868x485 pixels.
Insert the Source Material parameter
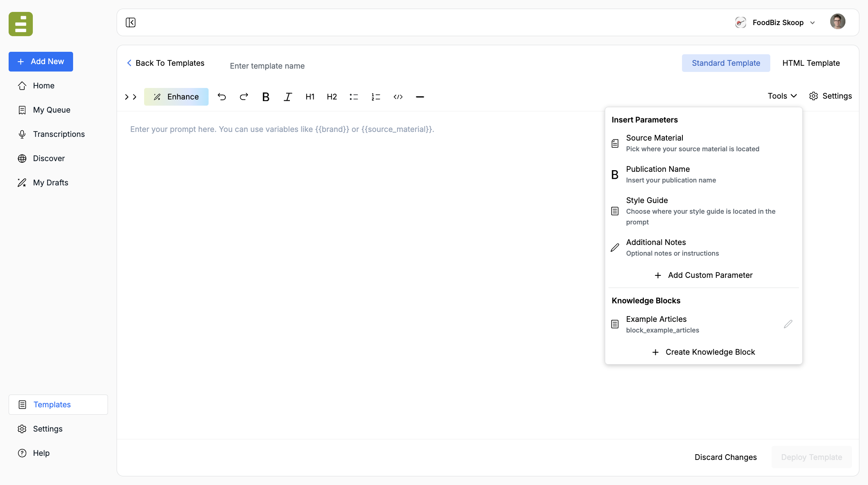(704, 143)
